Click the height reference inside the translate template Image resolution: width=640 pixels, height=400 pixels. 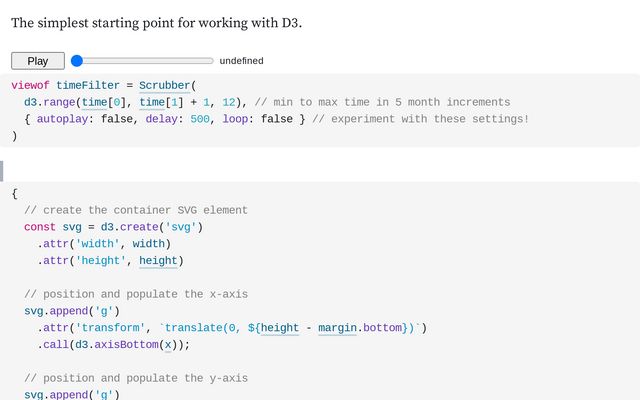pos(280,327)
